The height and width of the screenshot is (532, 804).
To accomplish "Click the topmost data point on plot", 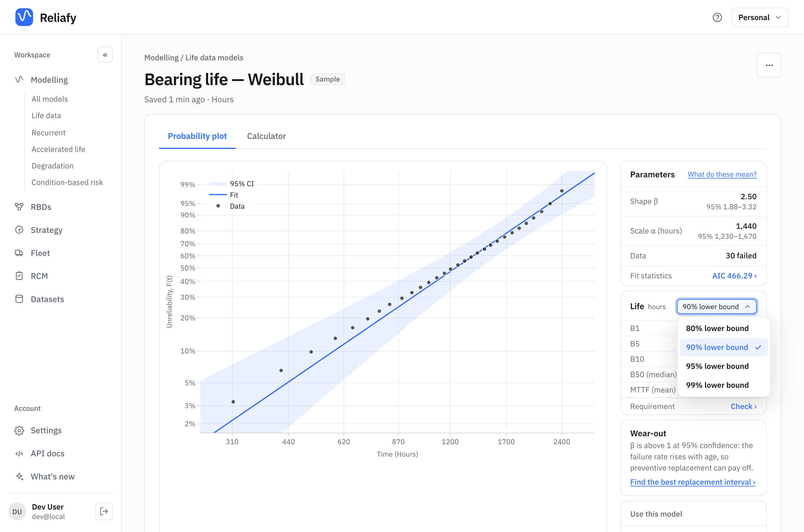I will [x=562, y=191].
